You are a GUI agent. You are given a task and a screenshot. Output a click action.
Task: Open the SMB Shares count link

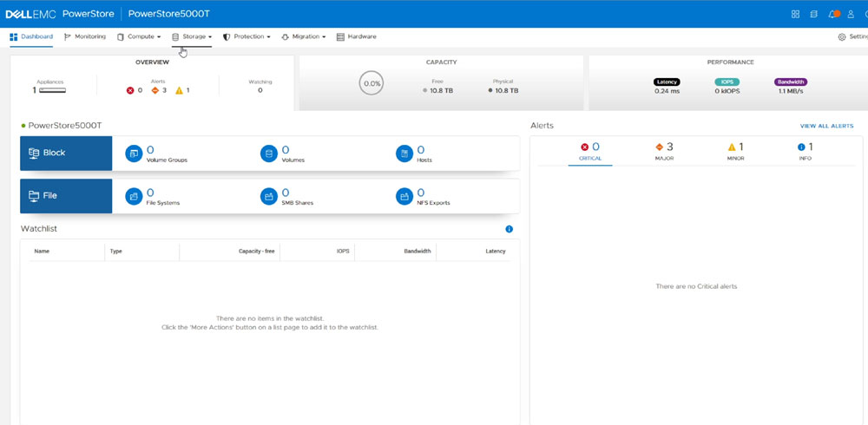pyautogui.click(x=285, y=193)
